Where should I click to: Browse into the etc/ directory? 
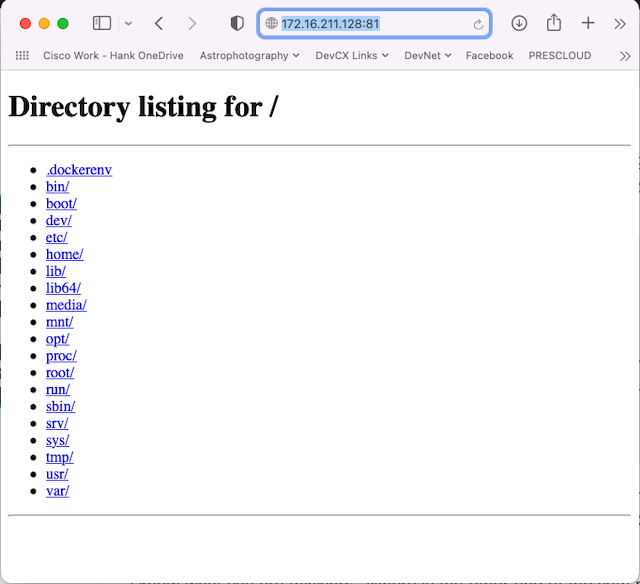(57, 237)
